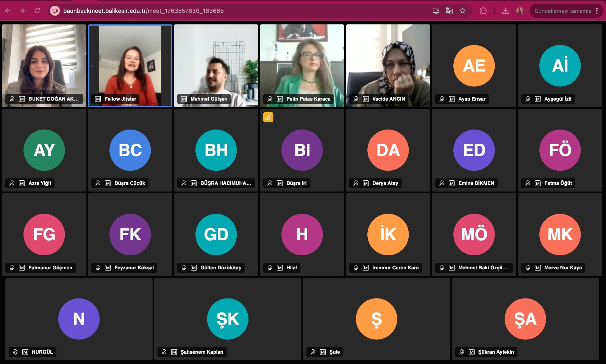
Task: Click the camera site permission icon
Action: pyautogui.click(x=55, y=11)
